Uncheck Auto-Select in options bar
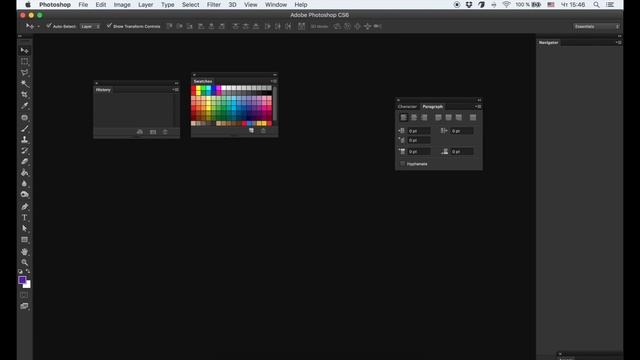Screen dimensions: 640x360 49,26
